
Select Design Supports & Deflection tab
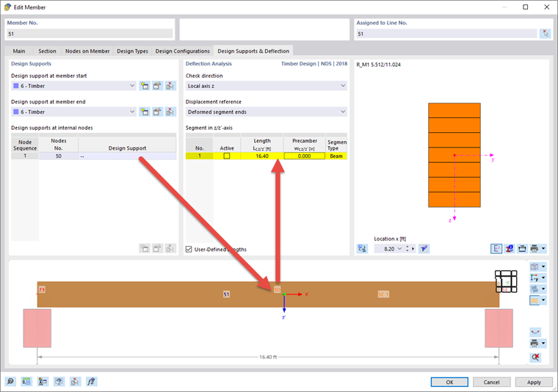(x=253, y=51)
